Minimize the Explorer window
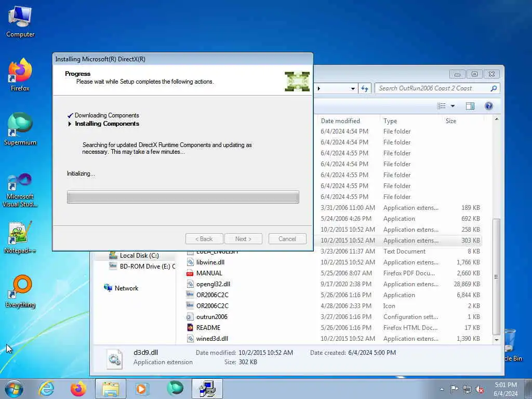Screen dimensions: 532x399 pyautogui.click(x=457, y=74)
